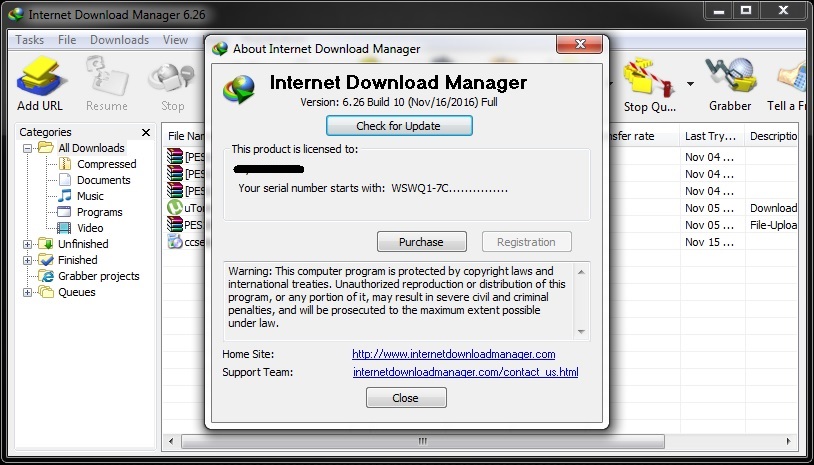Expand the Finished tree node
Viewport: 814px width, 465px height.
click(x=28, y=261)
